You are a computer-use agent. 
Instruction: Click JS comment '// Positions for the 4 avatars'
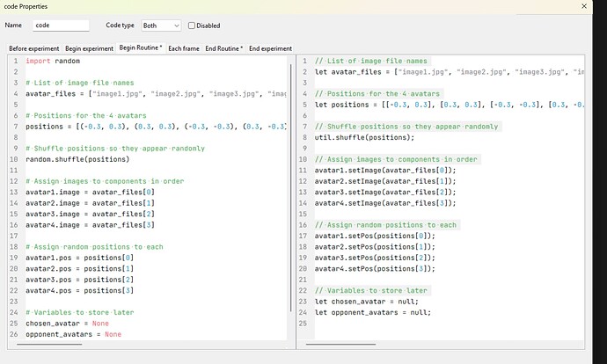pos(377,93)
